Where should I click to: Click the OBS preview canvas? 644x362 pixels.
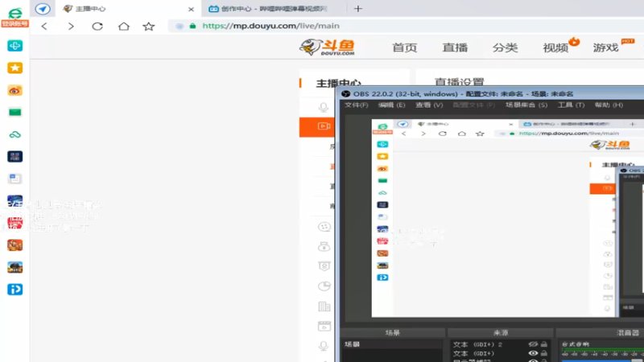coord(508,218)
